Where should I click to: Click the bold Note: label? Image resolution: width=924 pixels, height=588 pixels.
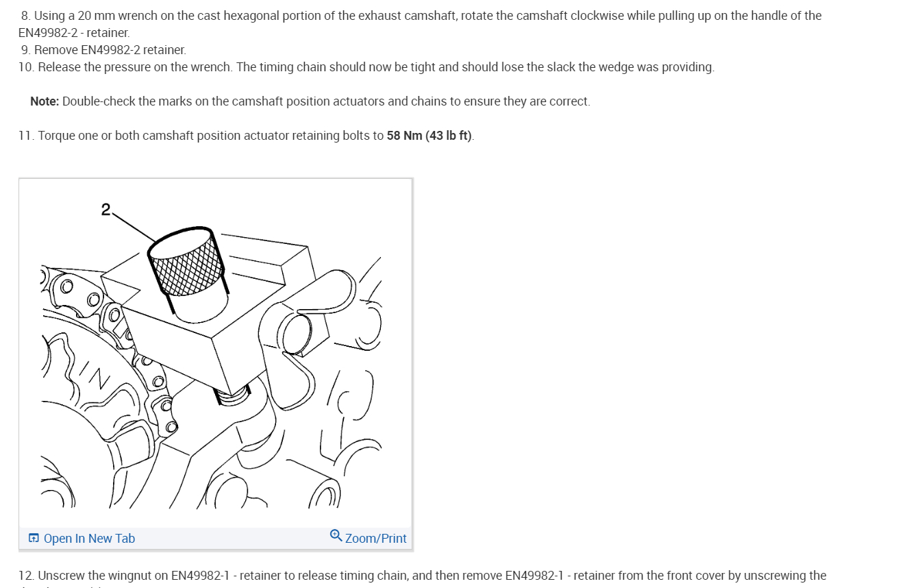point(45,101)
